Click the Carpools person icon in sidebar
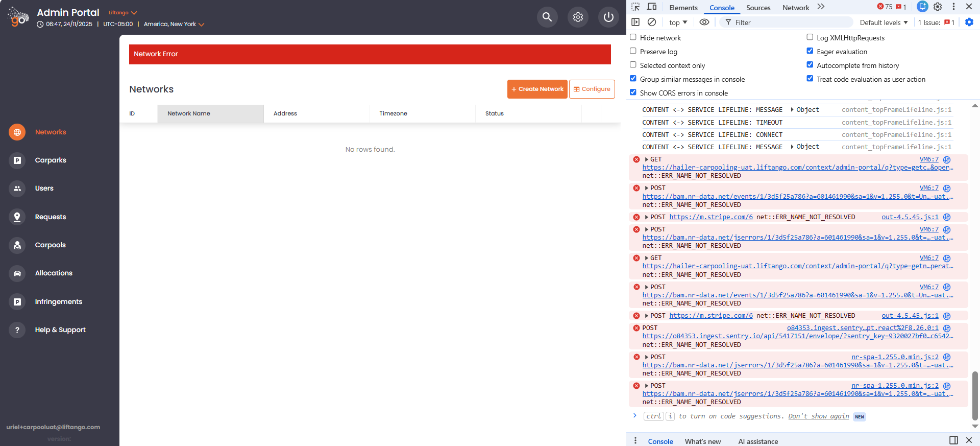This screenshot has width=980, height=446. tap(17, 245)
